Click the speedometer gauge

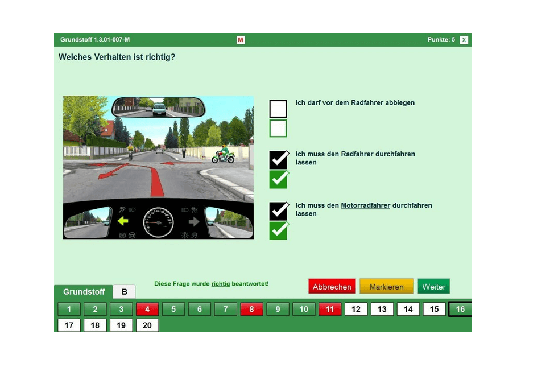pyautogui.click(x=158, y=222)
